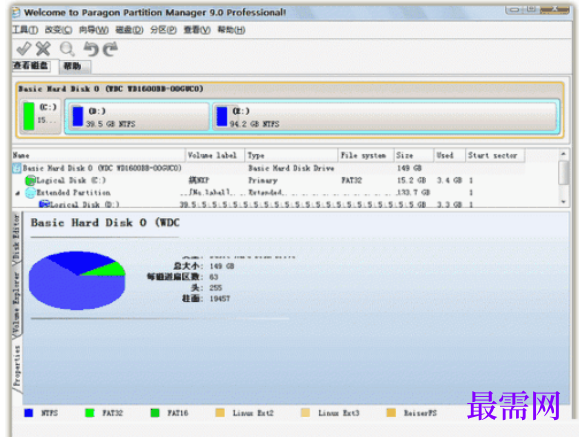The height and width of the screenshot is (437, 579).
Task: Click the Logical Disk (C:) row icon
Action: (30, 180)
